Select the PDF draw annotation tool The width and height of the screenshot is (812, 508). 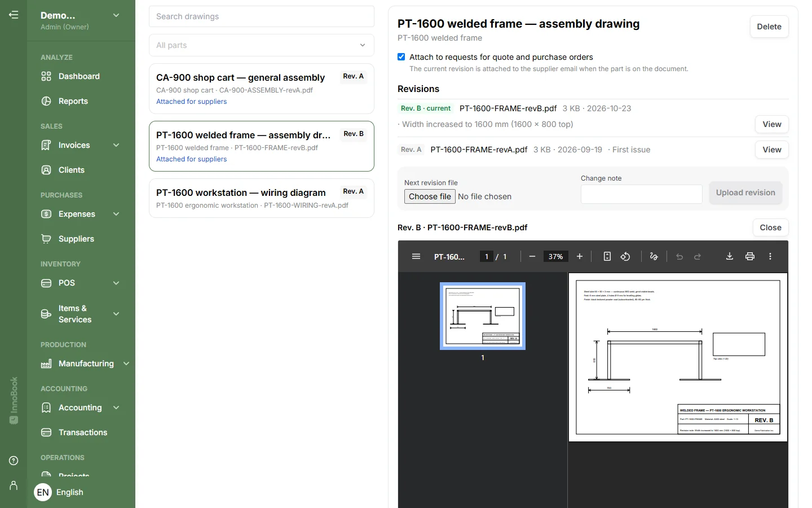[654, 256]
